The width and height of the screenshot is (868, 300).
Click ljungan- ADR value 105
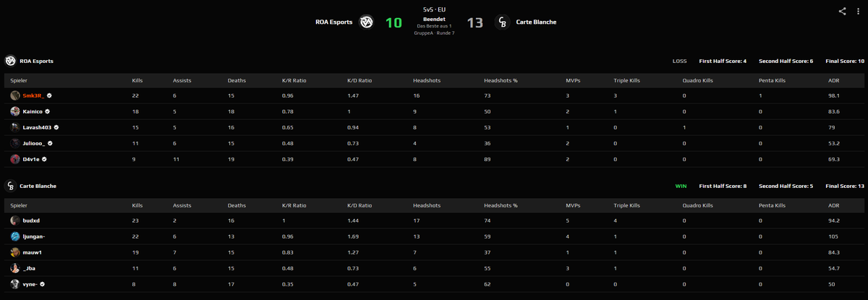coord(833,236)
